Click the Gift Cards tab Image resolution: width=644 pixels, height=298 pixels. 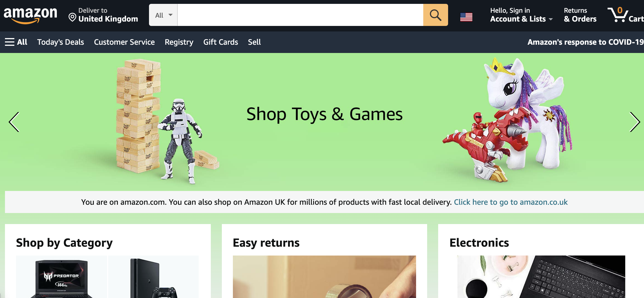coord(220,42)
